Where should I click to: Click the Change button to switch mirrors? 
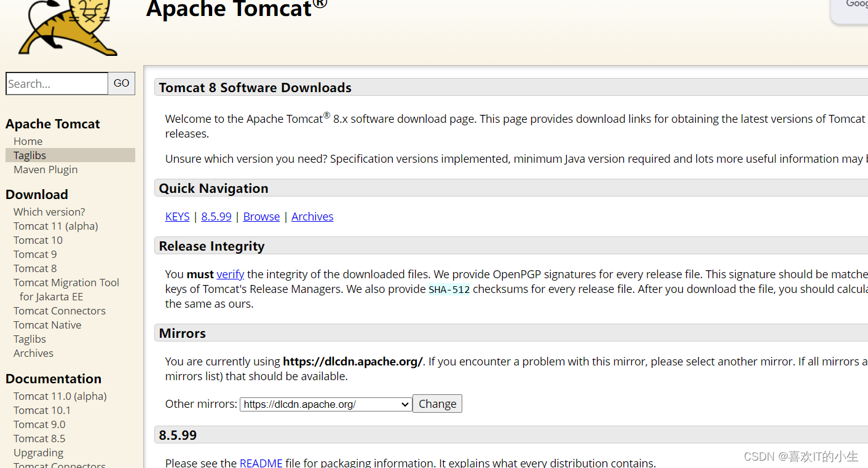436,404
